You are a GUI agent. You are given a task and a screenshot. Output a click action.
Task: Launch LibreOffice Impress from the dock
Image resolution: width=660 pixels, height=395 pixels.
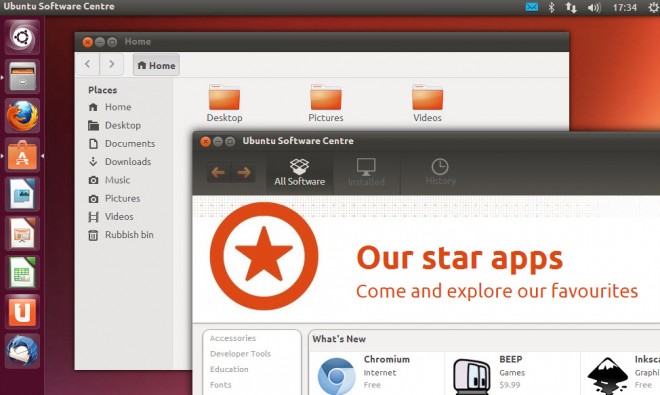click(22, 233)
